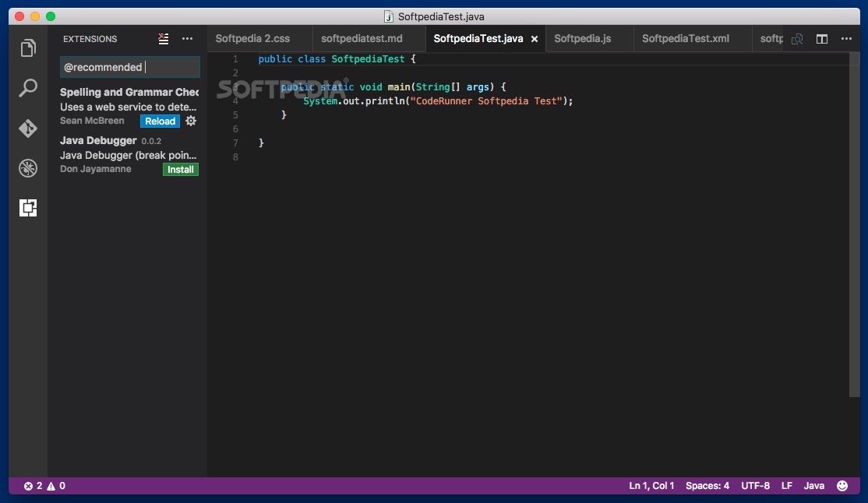Open editor more actions ellipsis
Image resolution: width=868 pixels, height=503 pixels.
tap(846, 39)
